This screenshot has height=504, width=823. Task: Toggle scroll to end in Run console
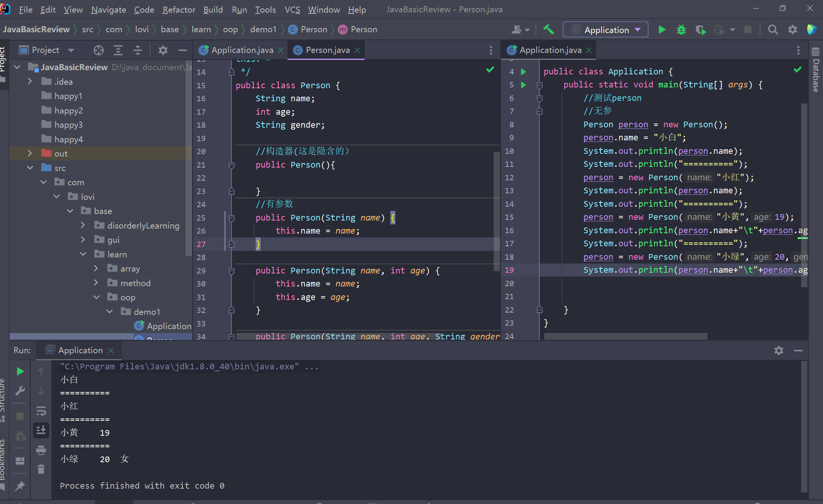(x=41, y=430)
